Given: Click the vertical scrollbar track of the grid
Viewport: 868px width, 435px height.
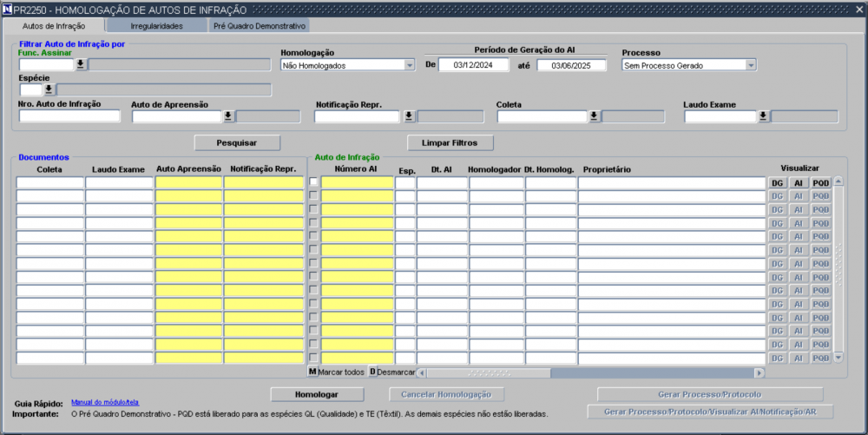Looking at the screenshot, I should click(838, 269).
